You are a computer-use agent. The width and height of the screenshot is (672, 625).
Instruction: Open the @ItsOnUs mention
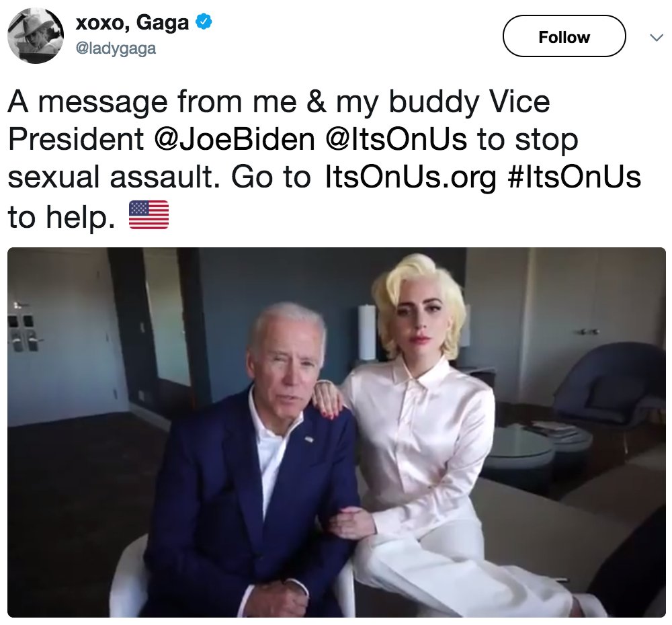click(396, 139)
